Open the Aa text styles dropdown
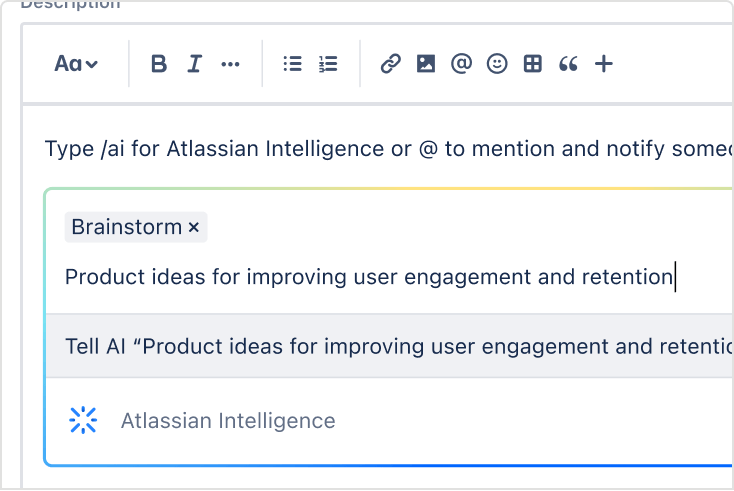 click(76, 64)
